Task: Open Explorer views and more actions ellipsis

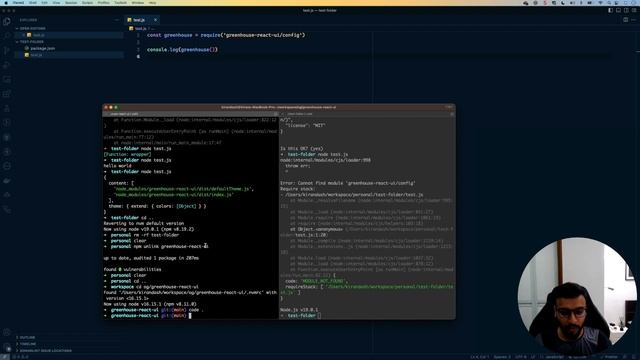Action: (x=117, y=20)
